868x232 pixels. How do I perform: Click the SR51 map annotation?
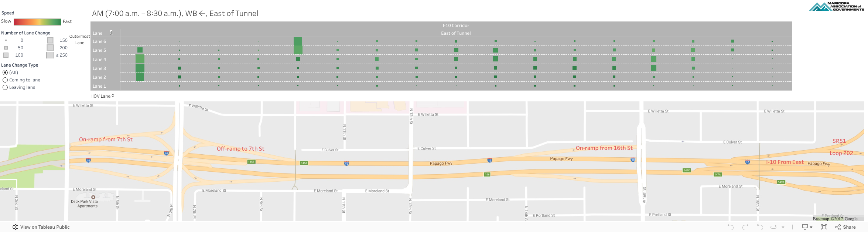coord(839,141)
